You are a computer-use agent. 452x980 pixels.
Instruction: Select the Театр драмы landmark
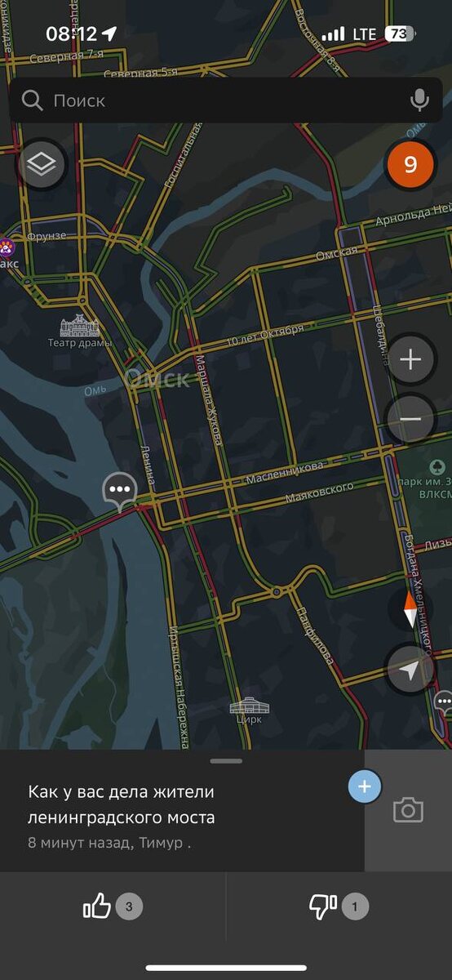[79, 332]
